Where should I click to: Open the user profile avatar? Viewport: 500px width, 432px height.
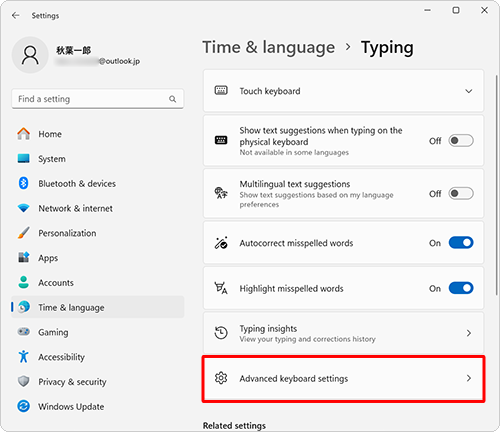[x=30, y=55]
